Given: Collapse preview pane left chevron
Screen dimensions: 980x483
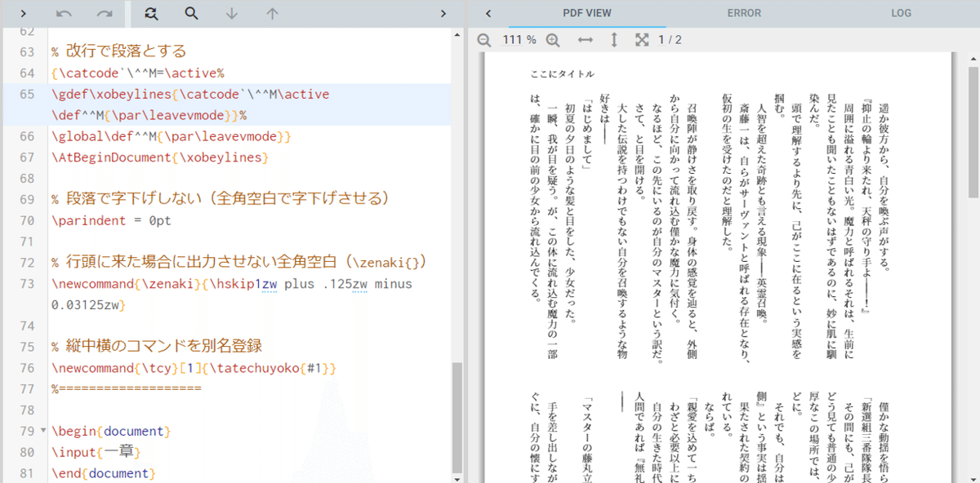Looking at the screenshot, I should pyautogui.click(x=488, y=13).
